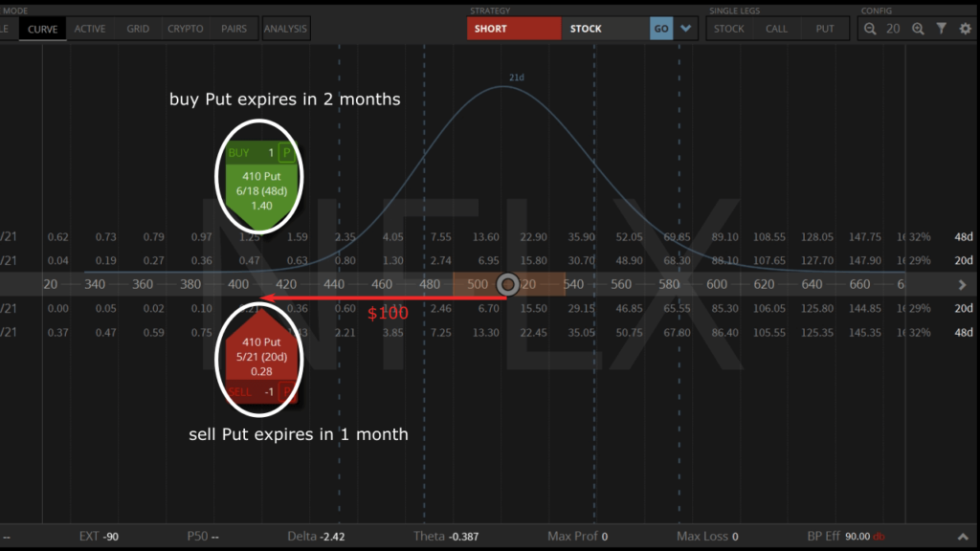Click the option price 13.60
The image size is (980, 551).
(x=485, y=237)
